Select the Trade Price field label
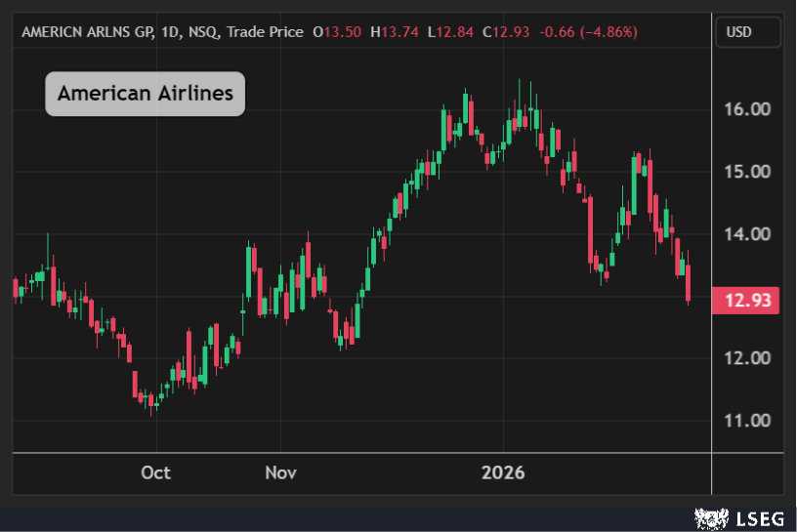Image resolution: width=797 pixels, height=532 pixels. pos(264,32)
